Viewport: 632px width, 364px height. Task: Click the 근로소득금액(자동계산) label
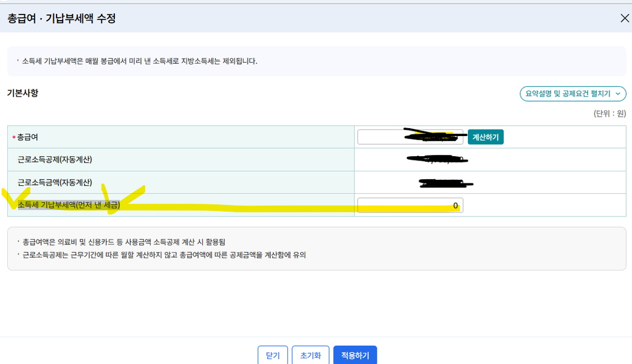[x=55, y=182]
